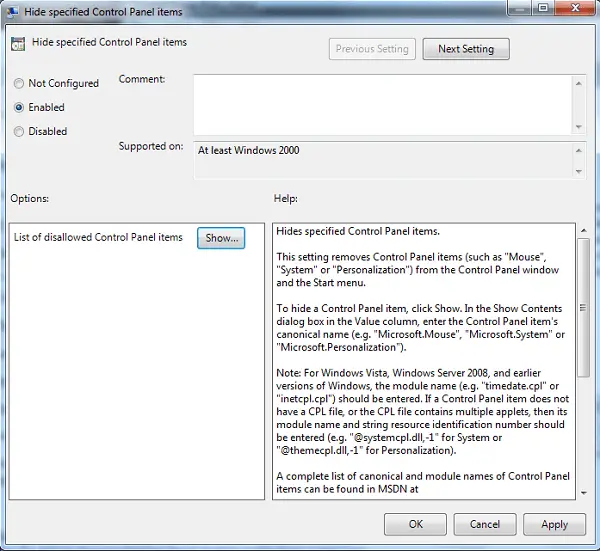Viewport: 600px width, 551px height.
Task: Click the 'At least Windows 2000' text
Action: tap(248, 150)
